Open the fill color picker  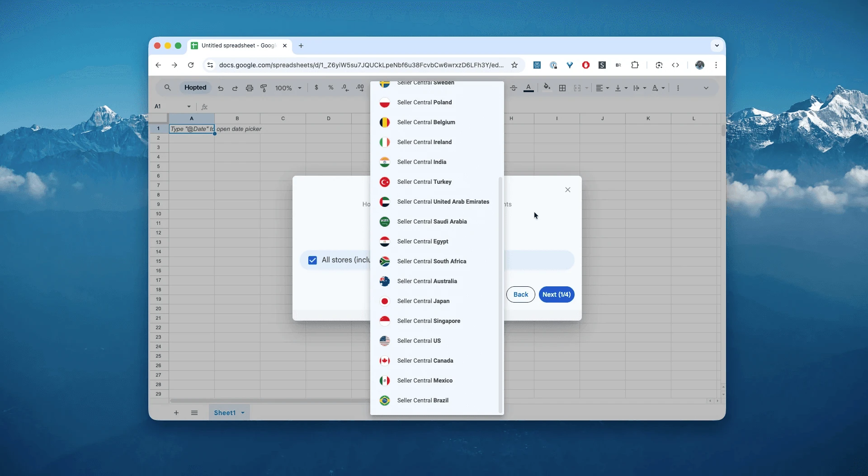coord(547,87)
